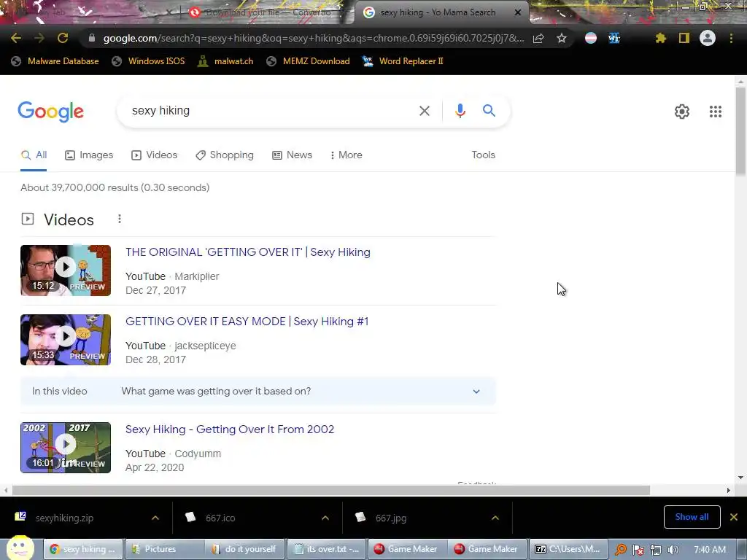The width and height of the screenshot is (747, 560).
Task: Switch to the Images tab
Action: 89,155
